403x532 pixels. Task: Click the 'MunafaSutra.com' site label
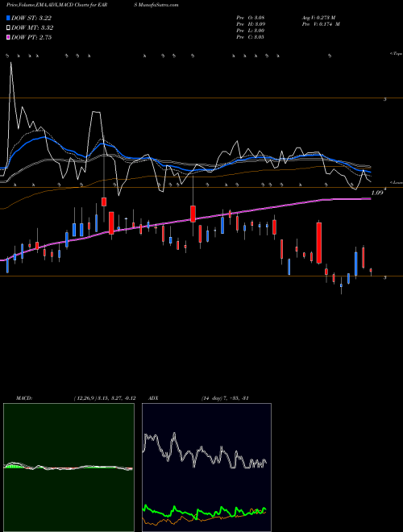(158, 5)
